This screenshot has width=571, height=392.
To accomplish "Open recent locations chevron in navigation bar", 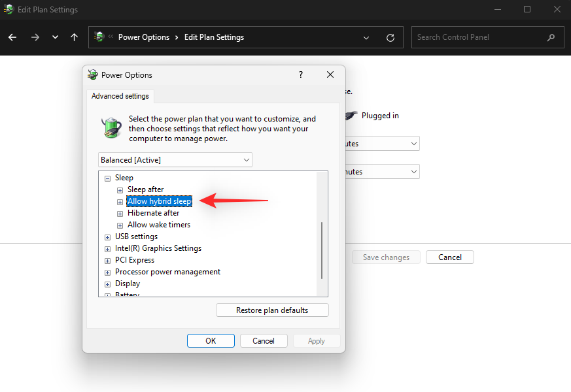I will (x=55, y=37).
